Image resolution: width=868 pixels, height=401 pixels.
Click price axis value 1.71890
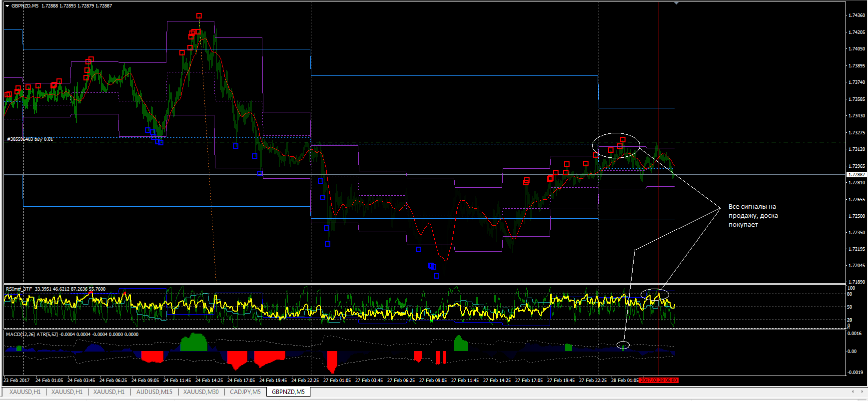pos(857,282)
